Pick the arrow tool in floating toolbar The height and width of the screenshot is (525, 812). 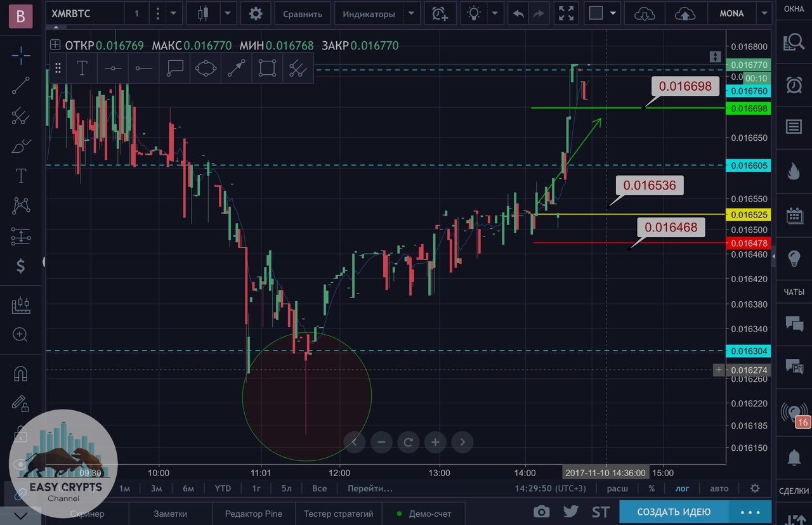click(x=236, y=68)
